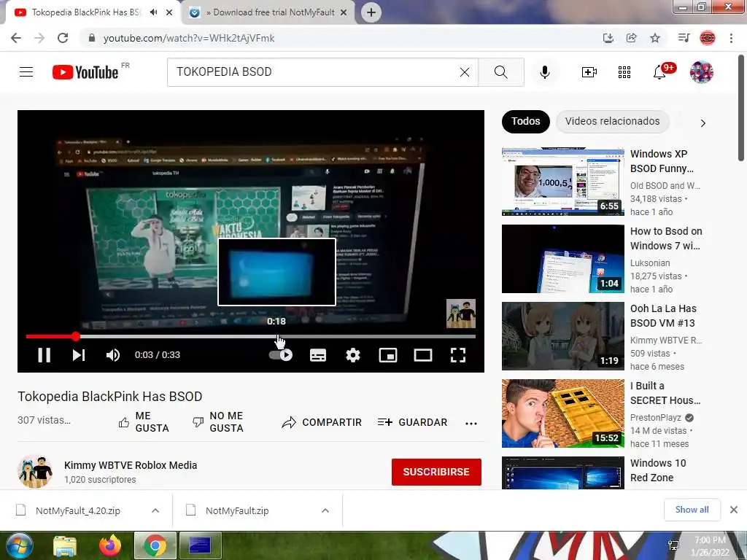Start voice search with the microphone
The width and height of the screenshot is (747, 560).
pyautogui.click(x=545, y=72)
